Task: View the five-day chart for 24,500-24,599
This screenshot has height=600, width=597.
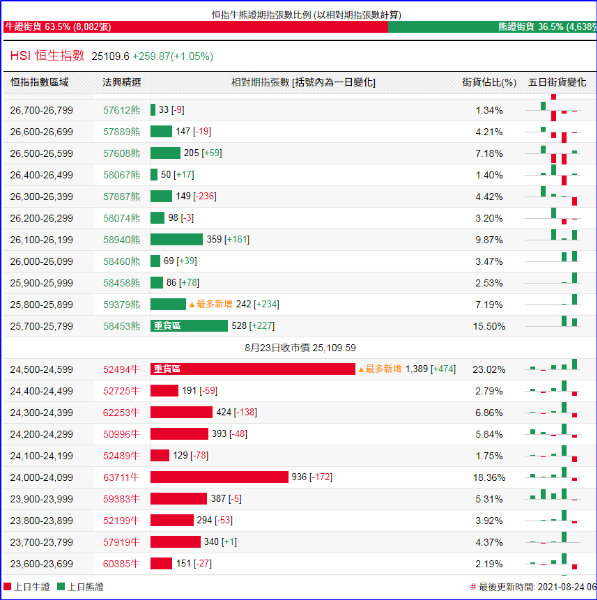Action: point(553,366)
